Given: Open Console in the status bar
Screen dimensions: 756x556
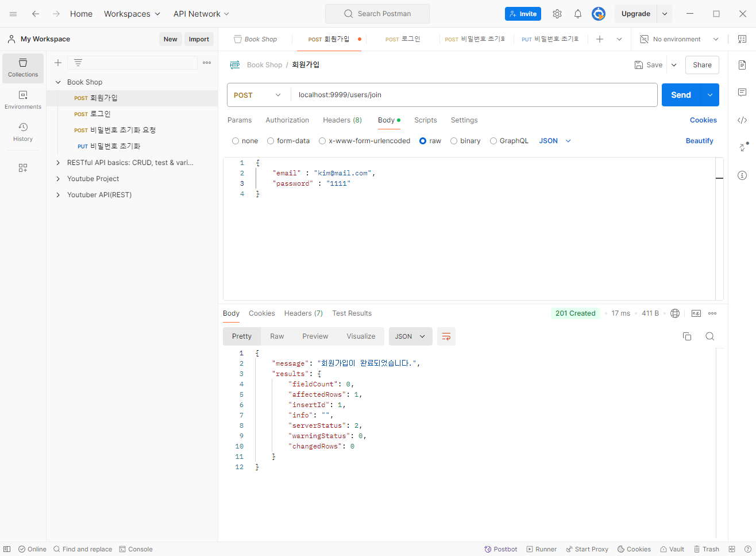Looking at the screenshot, I should pyautogui.click(x=136, y=549).
